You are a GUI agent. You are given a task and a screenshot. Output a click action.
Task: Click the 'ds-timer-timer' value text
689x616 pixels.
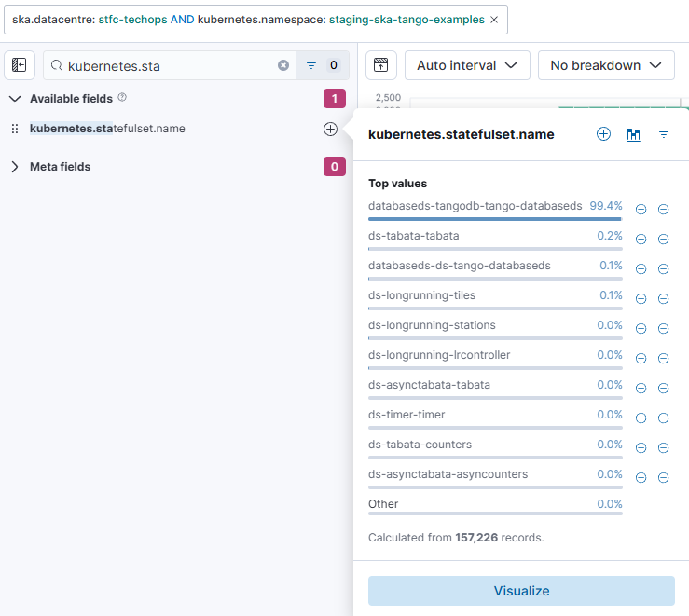pyautogui.click(x=407, y=415)
